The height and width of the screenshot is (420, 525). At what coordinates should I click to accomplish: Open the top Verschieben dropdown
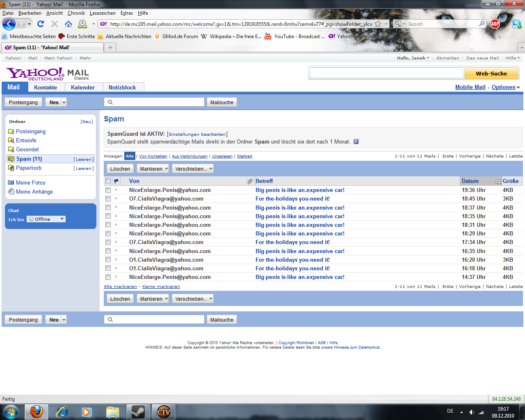[x=193, y=169]
